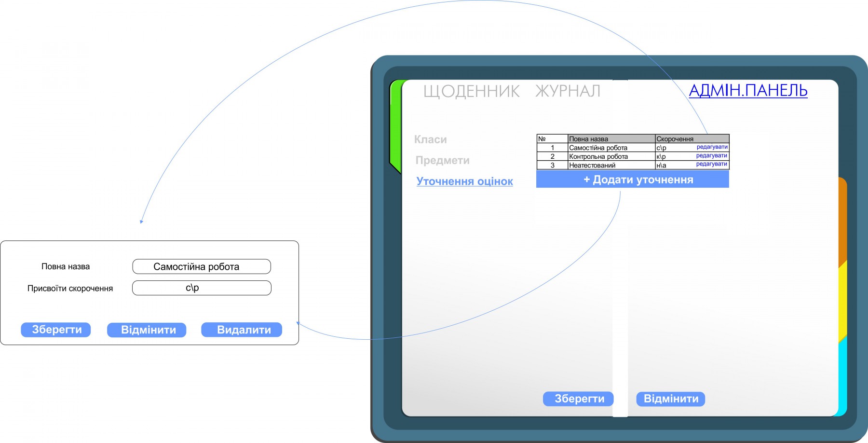Open the ЩОДЕННИК tab
The image size is (868, 443).
pyautogui.click(x=471, y=91)
